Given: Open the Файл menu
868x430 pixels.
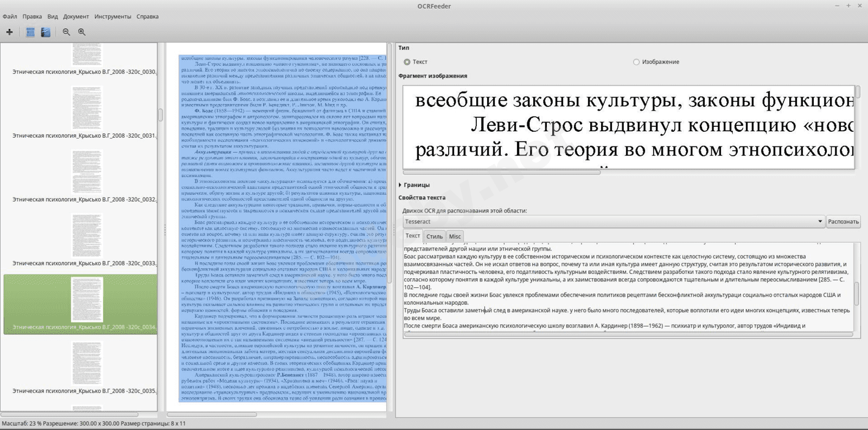Looking at the screenshot, I should point(10,16).
